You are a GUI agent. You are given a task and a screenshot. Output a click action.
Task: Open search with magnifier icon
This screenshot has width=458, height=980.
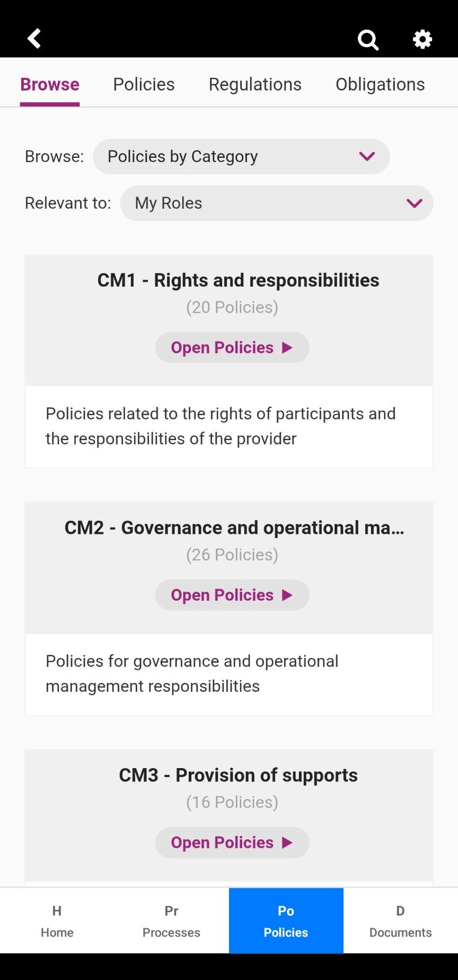click(x=368, y=39)
